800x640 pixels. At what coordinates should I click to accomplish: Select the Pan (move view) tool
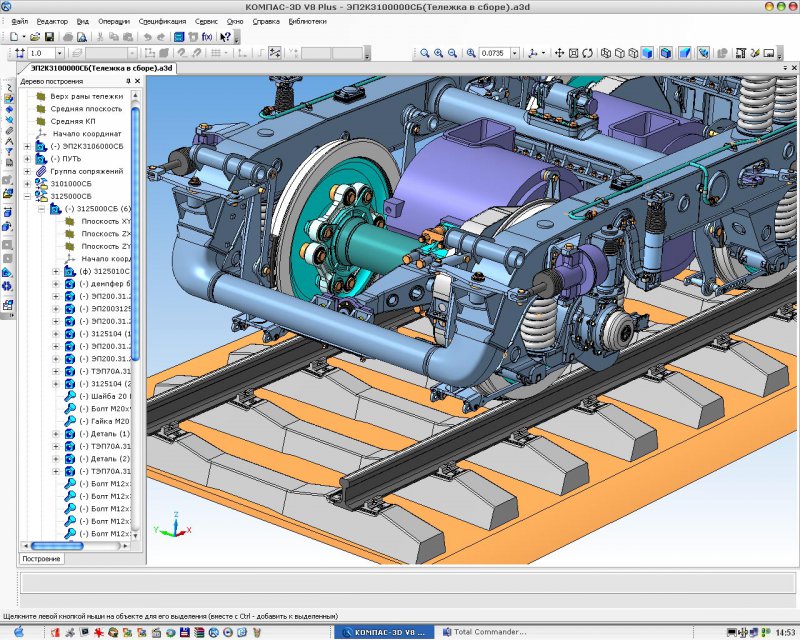pos(560,53)
